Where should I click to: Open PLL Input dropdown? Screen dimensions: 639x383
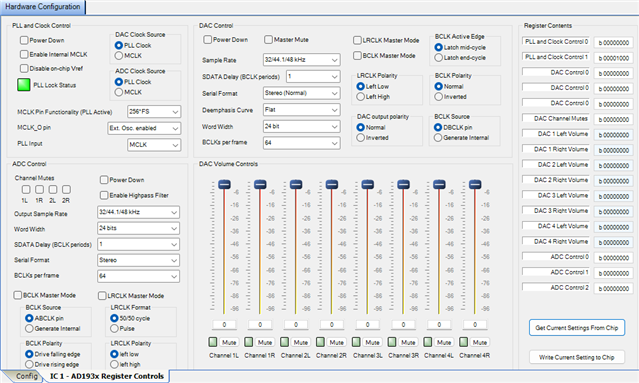154,145
